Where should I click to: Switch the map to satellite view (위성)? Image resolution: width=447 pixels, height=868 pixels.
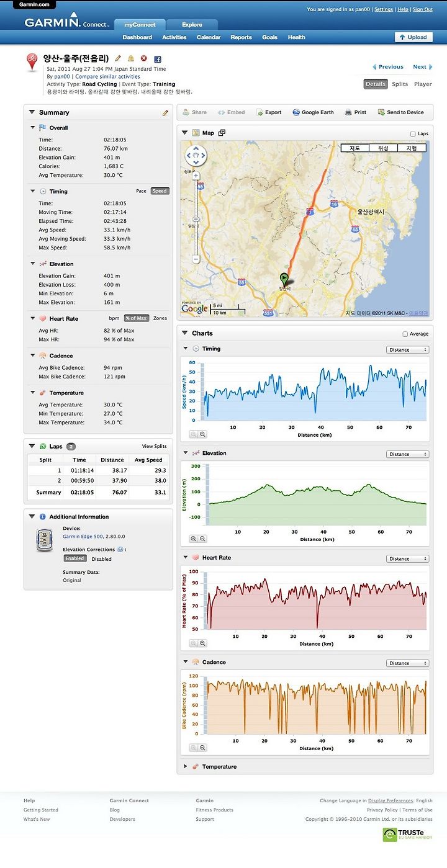tap(384, 148)
